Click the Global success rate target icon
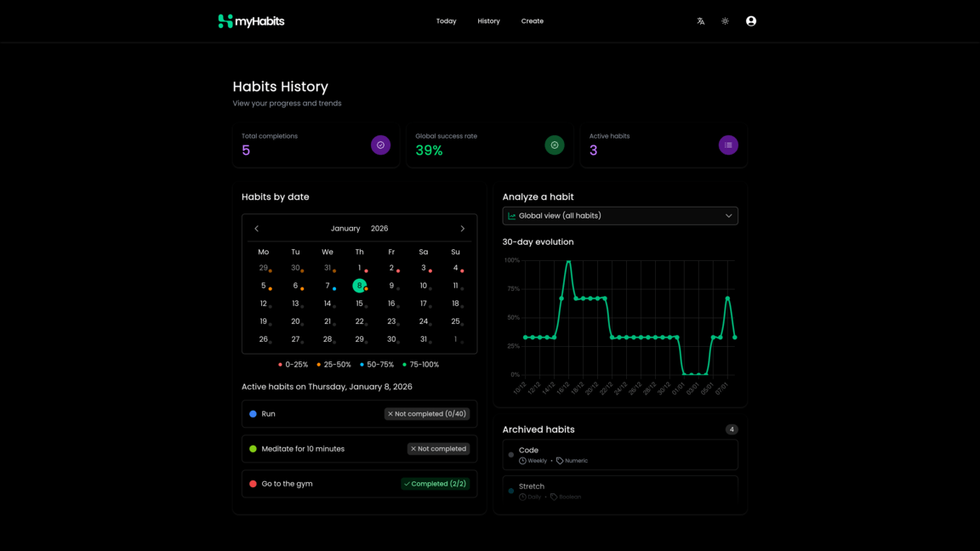 tap(555, 145)
